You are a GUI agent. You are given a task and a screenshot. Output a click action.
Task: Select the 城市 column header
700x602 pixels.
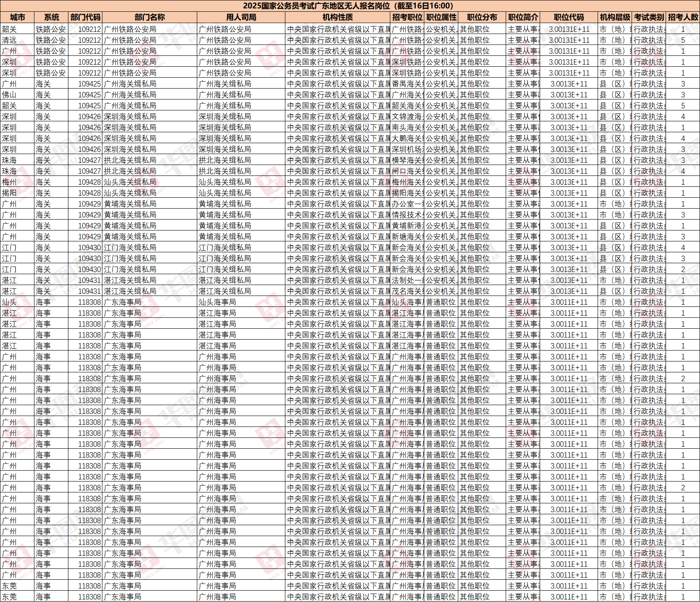pyautogui.click(x=17, y=17)
